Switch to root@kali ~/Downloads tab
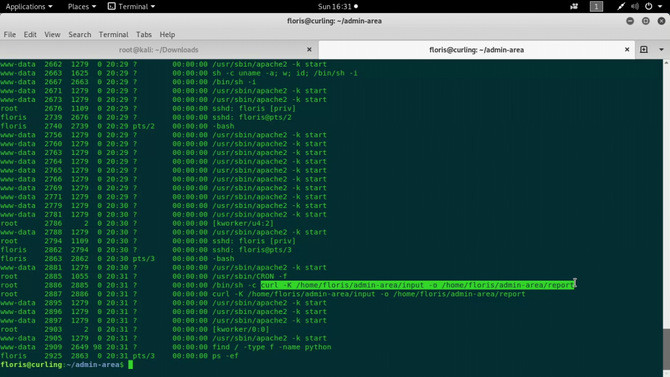The image size is (670, 377). [x=159, y=50]
